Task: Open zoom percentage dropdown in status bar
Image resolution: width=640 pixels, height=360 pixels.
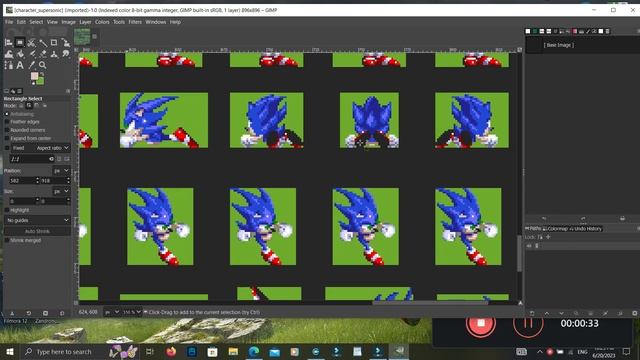Action: (x=132, y=312)
